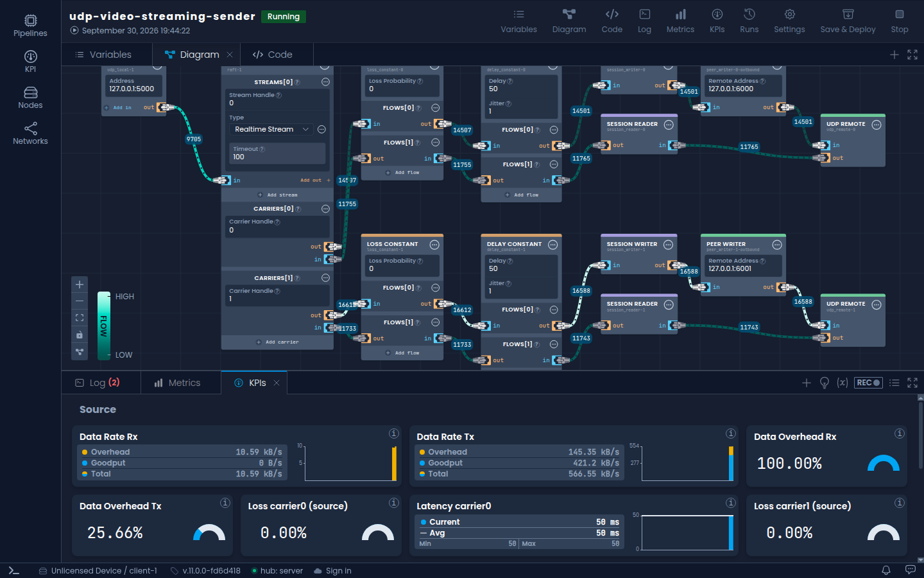The width and height of the screenshot is (924, 578).
Task: Click Add stream button
Action: click(x=277, y=195)
